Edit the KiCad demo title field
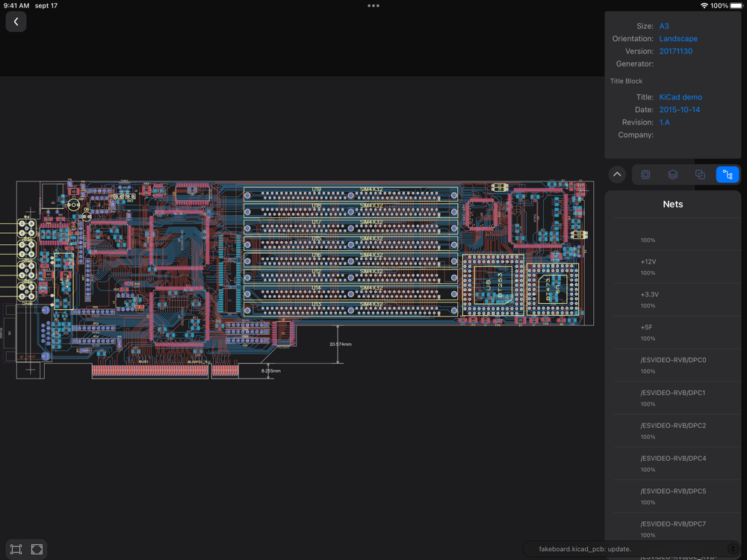Viewport: 747px width, 560px height. [680, 97]
